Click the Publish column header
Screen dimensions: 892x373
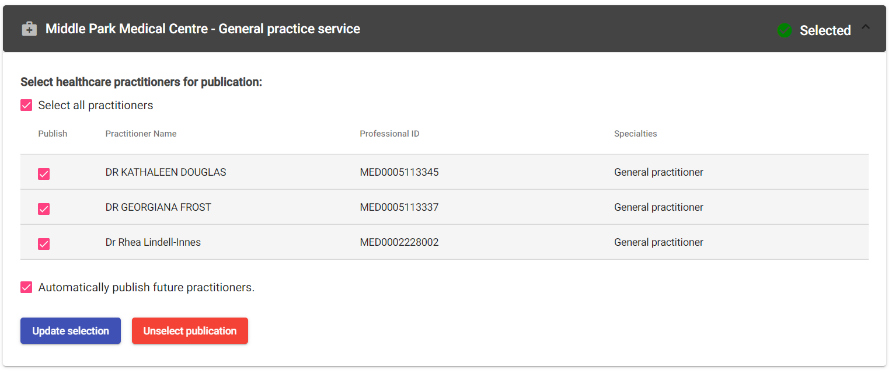click(52, 134)
